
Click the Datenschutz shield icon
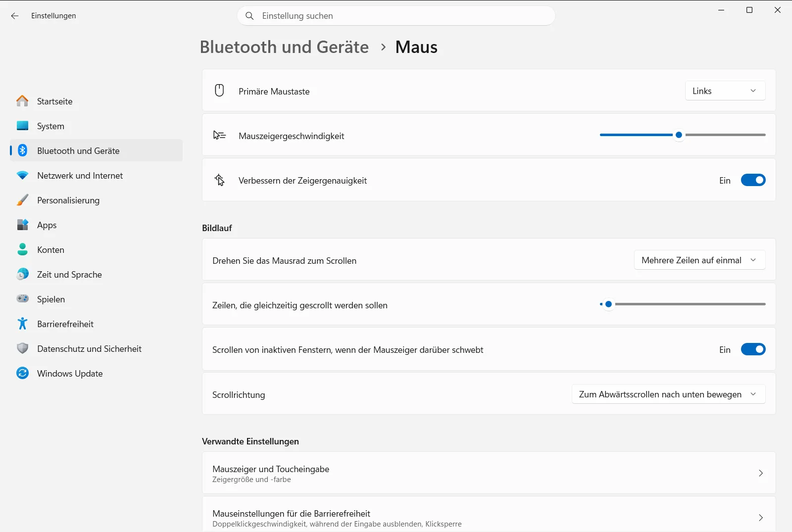[22, 348]
